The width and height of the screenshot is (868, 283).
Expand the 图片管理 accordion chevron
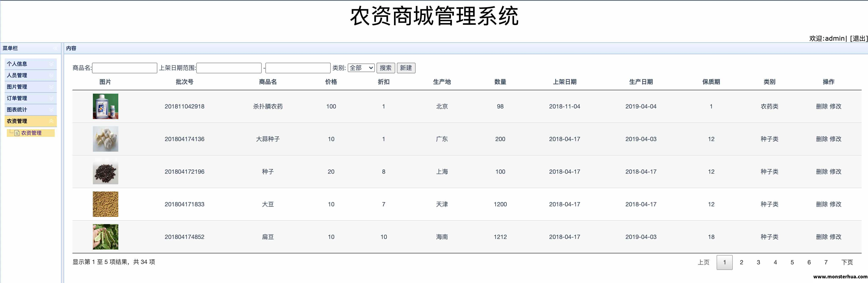point(51,87)
